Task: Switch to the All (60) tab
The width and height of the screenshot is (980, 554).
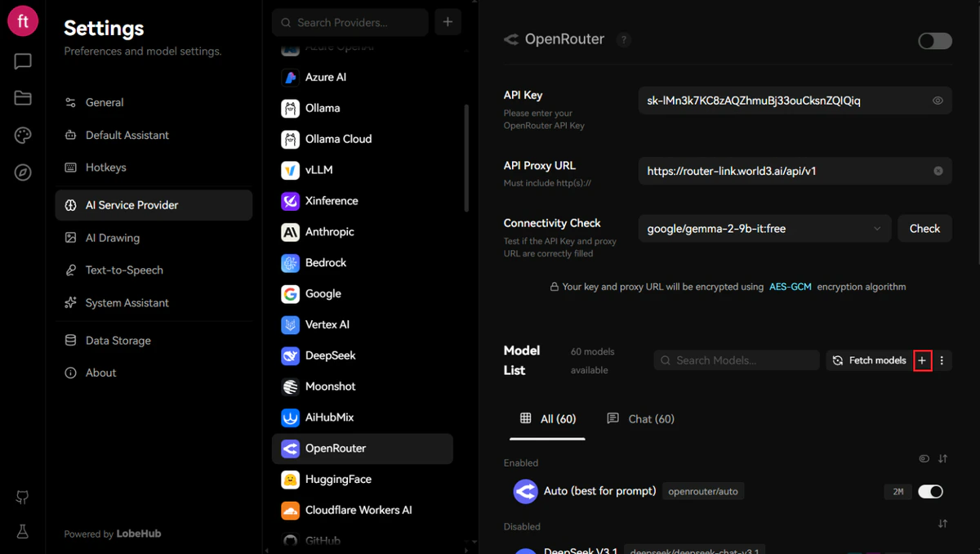Action: pos(547,418)
